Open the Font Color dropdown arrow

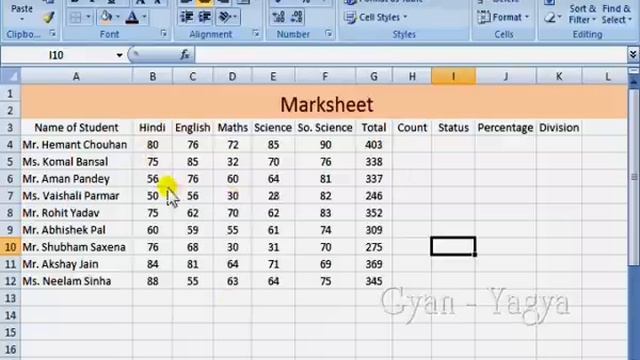(x=144, y=17)
